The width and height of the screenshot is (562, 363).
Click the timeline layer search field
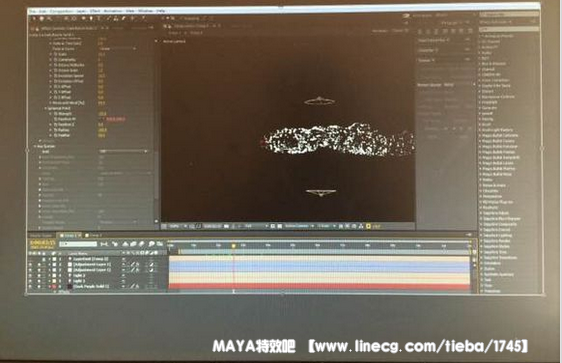78,244
